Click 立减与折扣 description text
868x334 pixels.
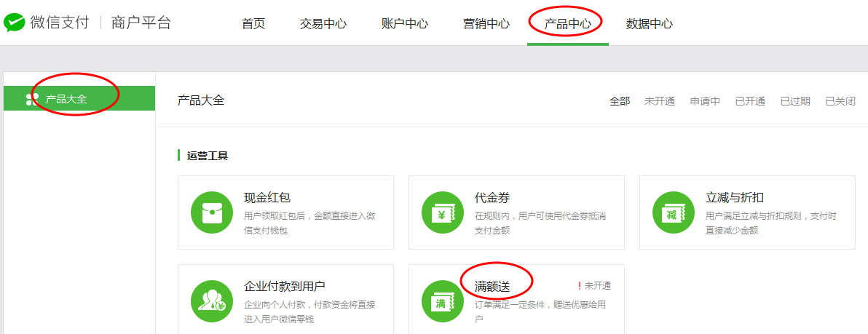tap(771, 223)
